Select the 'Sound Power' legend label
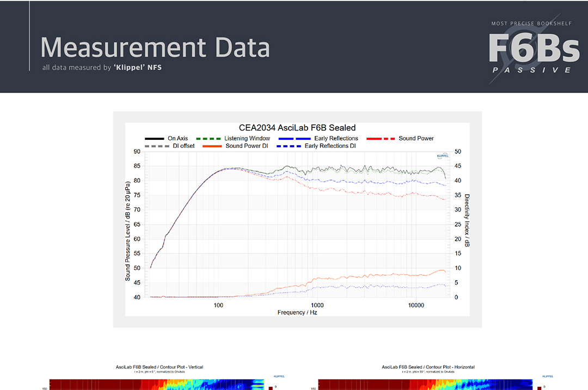Viewport: 588px width, 390px height. (x=416, y=139)
